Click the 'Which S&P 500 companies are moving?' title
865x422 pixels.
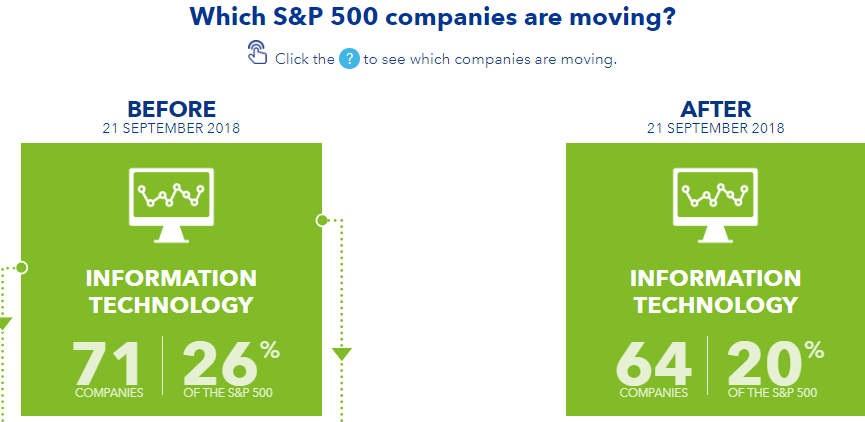(432, 17)
